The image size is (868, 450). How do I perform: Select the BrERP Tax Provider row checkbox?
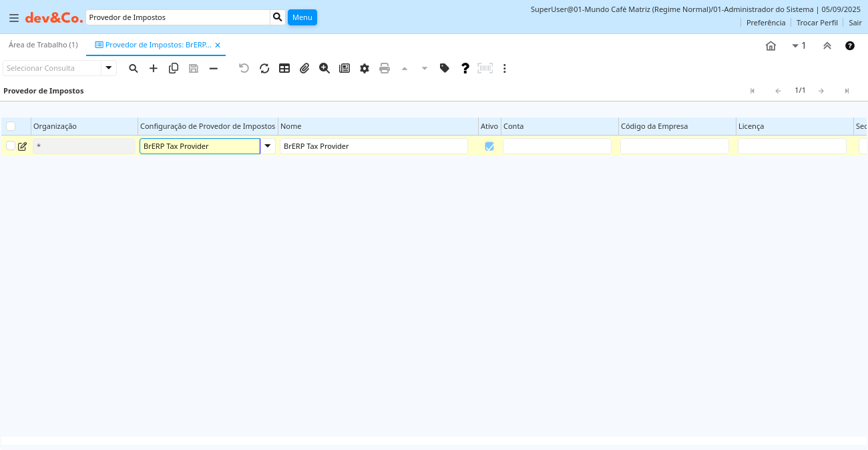(11, 146)
